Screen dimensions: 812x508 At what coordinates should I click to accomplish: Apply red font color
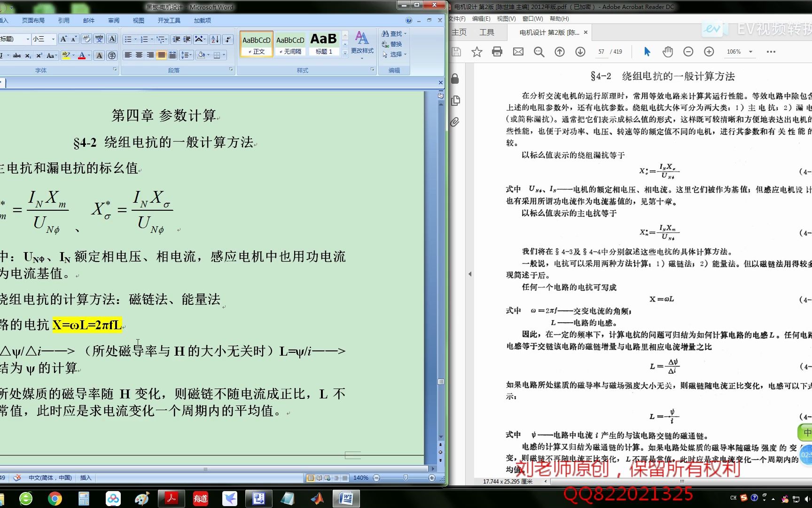click(82, 56)
